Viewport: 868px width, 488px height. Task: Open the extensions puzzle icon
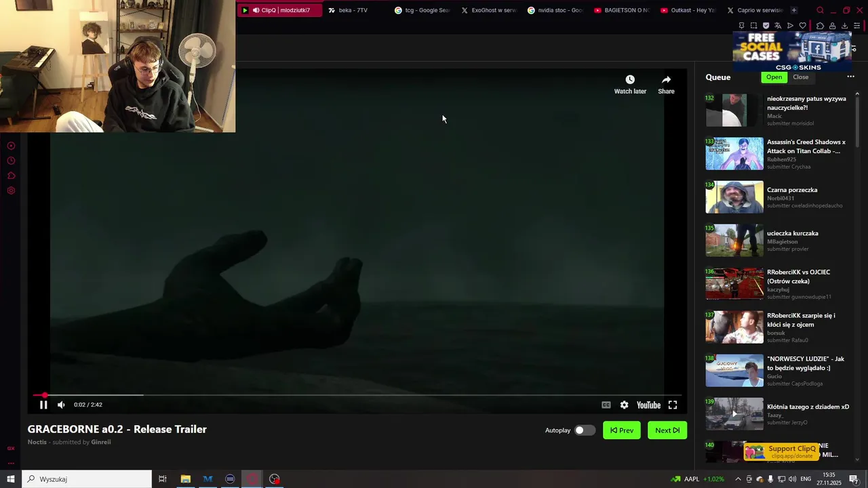(820, 26)
